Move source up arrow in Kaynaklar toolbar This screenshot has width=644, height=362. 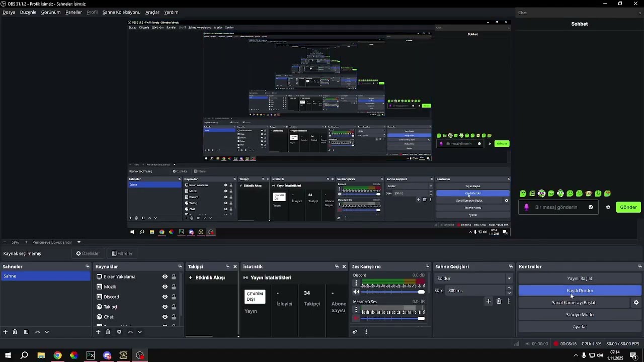[x=130, y=332]
